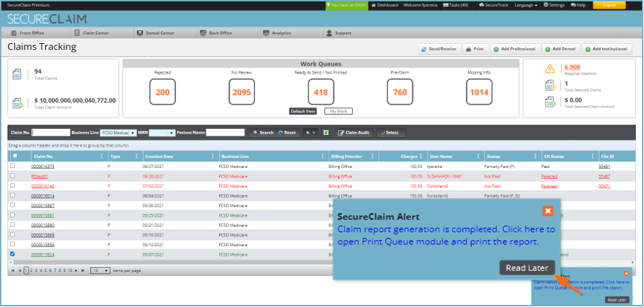Viewport: 644px width, 307px height.
Task: Click the Print toolbar button
Action: coord(475,49)
